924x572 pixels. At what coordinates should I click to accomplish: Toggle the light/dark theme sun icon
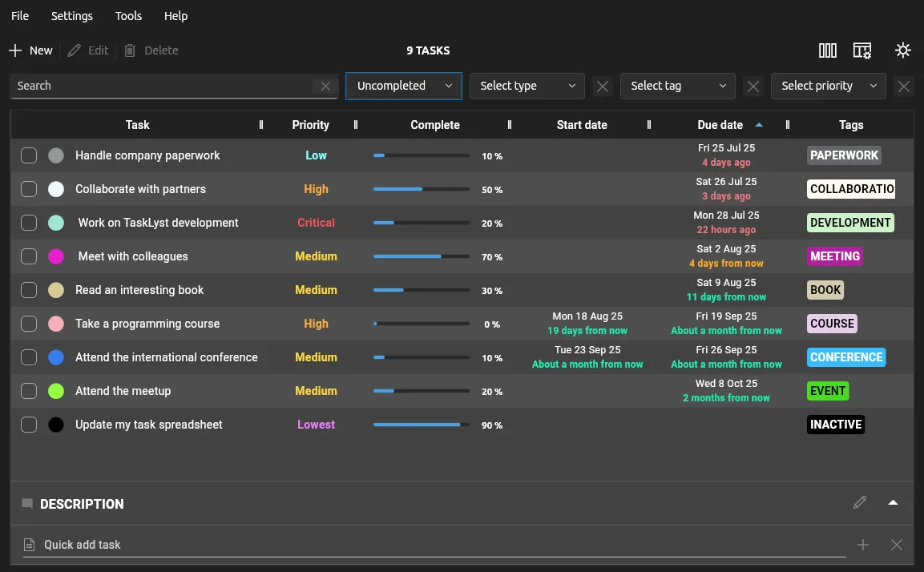click(x=903, y=50)
